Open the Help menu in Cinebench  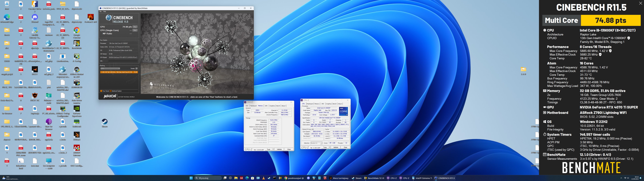(105, 11)
